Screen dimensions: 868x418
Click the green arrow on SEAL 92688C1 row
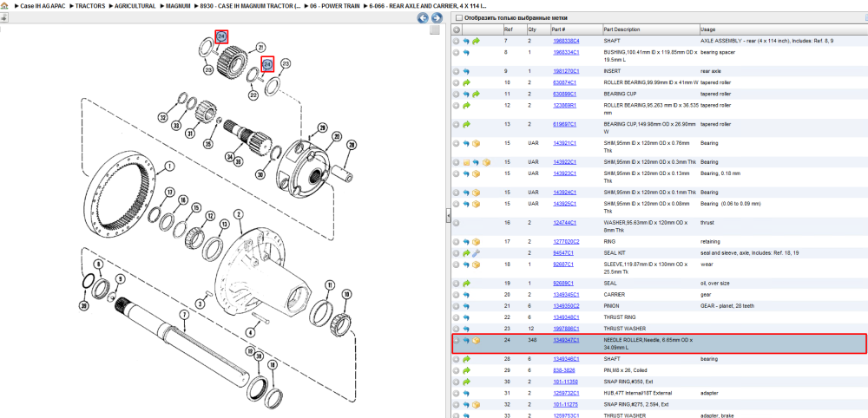466,283
